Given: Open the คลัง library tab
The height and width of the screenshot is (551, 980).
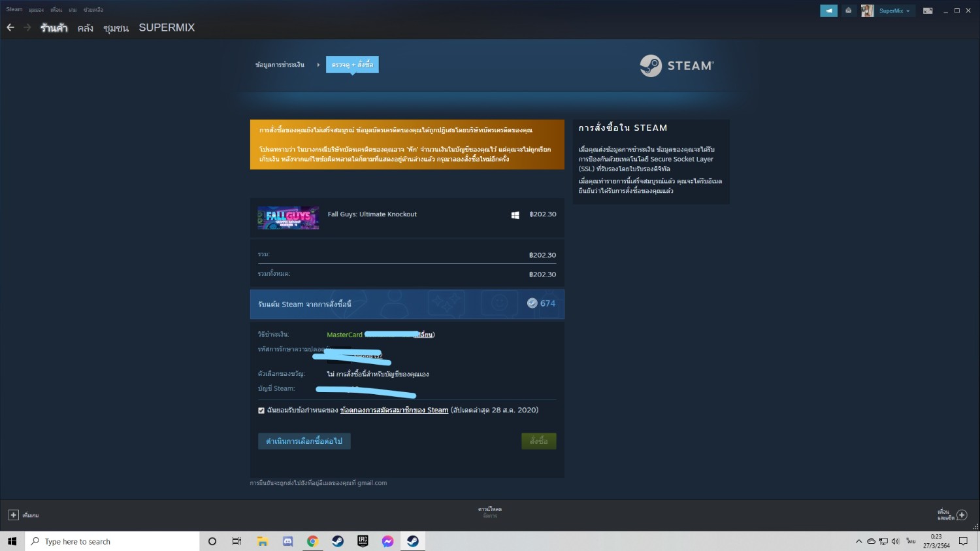Looking at the screenshot, I should click(85, 28).
